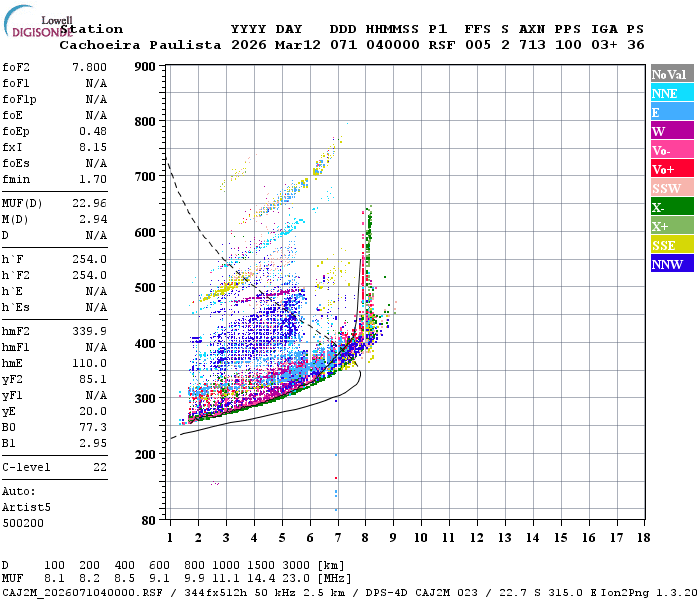Click the hmF2 value 339.9
Image resolution: width=700 pixels, height=600 pixels.
89,331
